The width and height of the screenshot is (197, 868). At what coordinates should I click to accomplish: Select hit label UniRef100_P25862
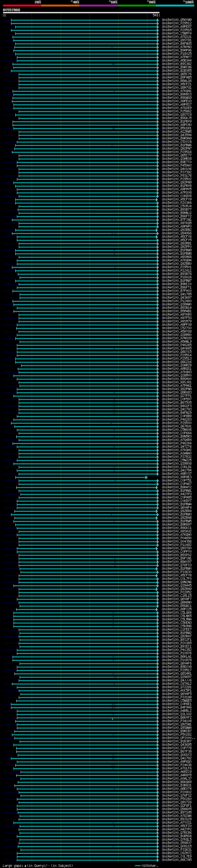tap(177, 111)
